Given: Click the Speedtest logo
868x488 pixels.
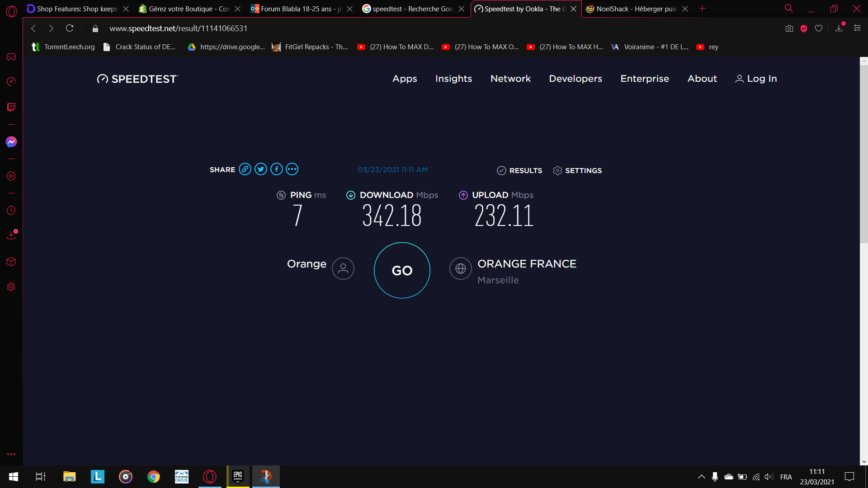Looking at the screenshot, I should coord(137,79).
